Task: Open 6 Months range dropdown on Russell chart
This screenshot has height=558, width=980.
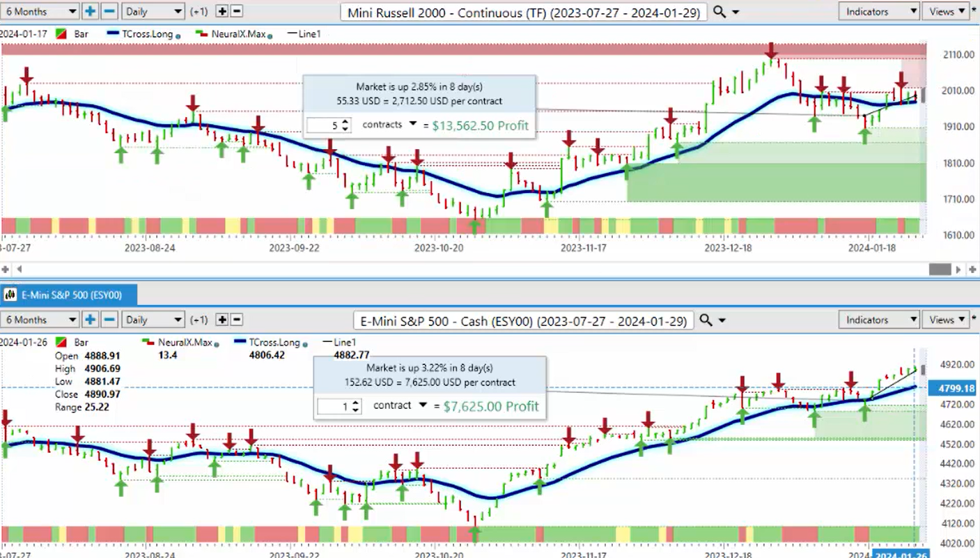Action: [40, 11]
